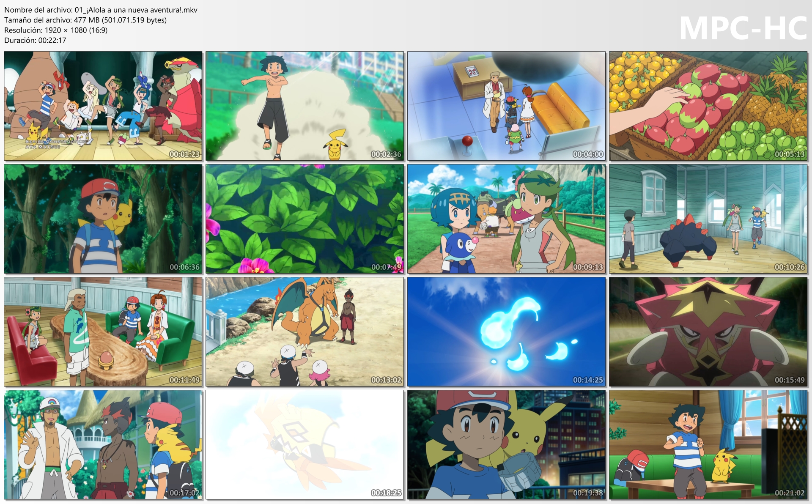Pick the thumbnail at 00:09:13
The image size is (812, 504).
(x=507, y=219)
